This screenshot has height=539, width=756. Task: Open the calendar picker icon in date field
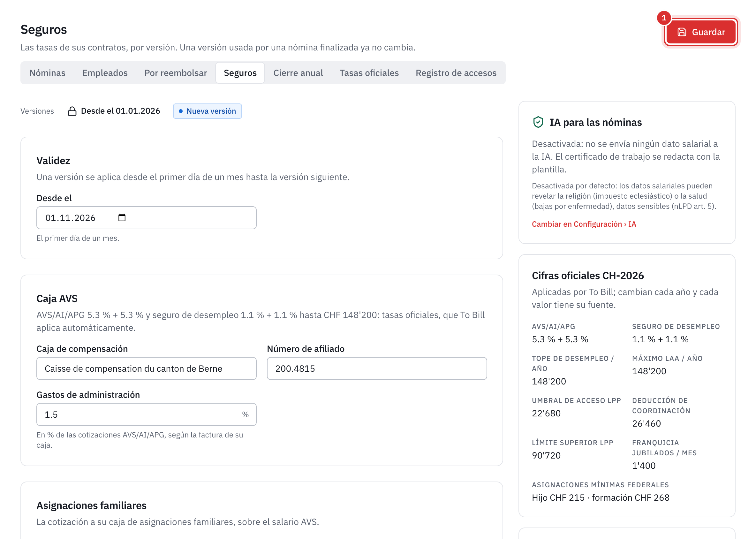[122, 218]
